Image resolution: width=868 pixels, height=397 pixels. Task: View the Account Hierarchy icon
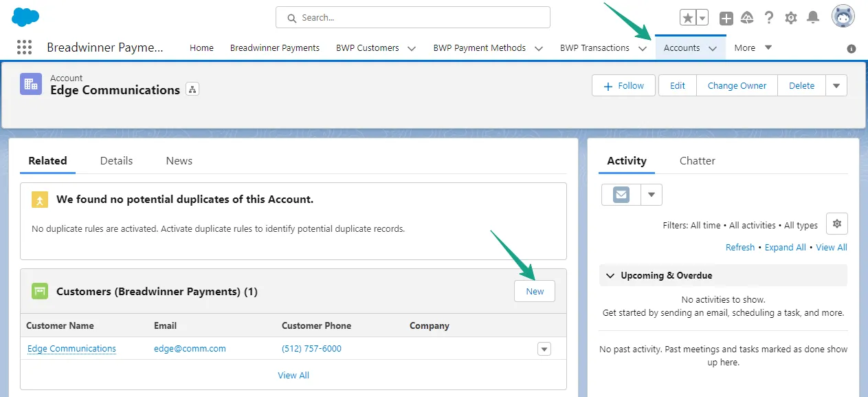click(x=192, y=89)
